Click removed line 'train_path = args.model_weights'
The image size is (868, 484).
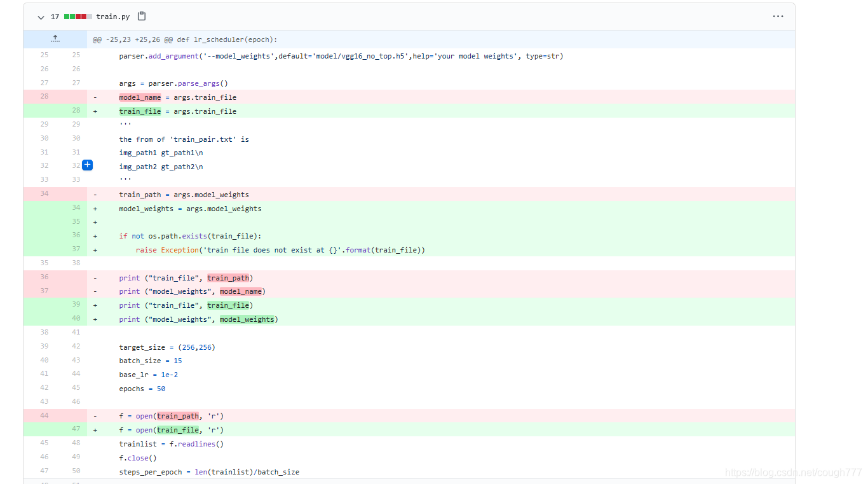pos(184,195)
